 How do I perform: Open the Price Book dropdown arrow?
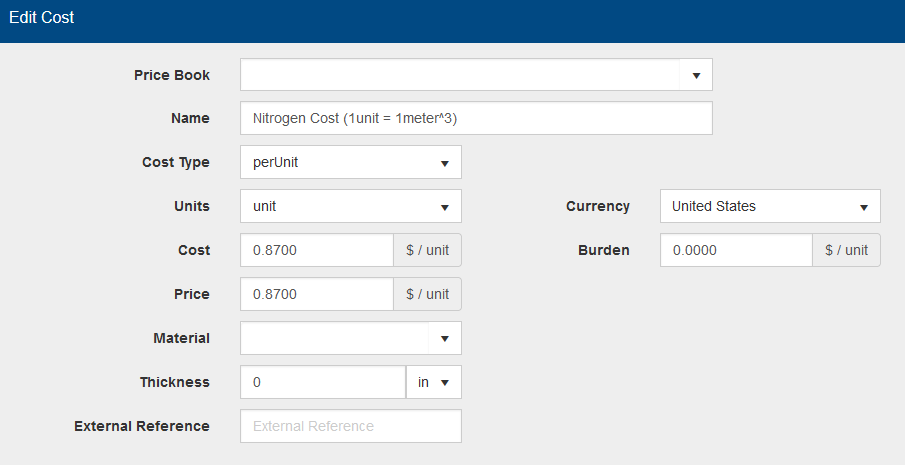click(696, 75)
